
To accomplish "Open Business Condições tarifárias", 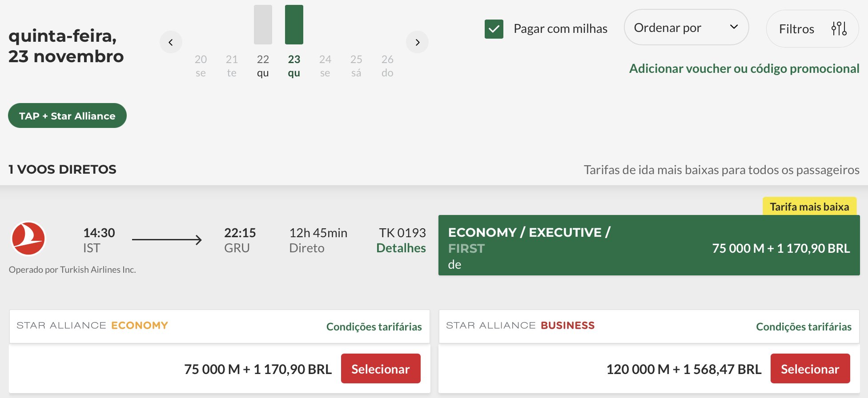I will coord(804,327).
